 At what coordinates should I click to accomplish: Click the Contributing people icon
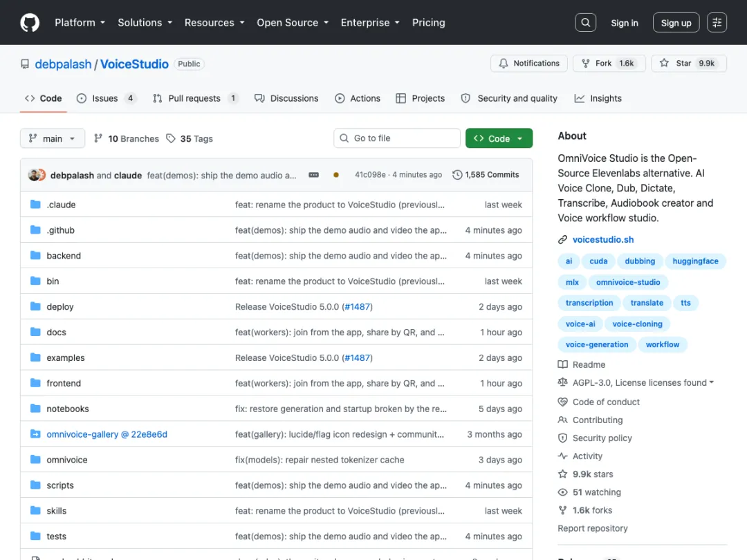(562, 420)
